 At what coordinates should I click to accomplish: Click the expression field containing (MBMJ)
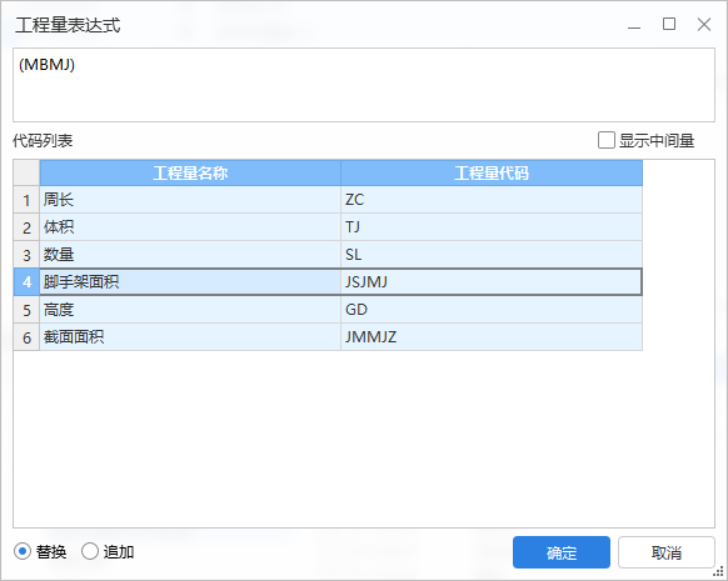[x=364, y=85]
